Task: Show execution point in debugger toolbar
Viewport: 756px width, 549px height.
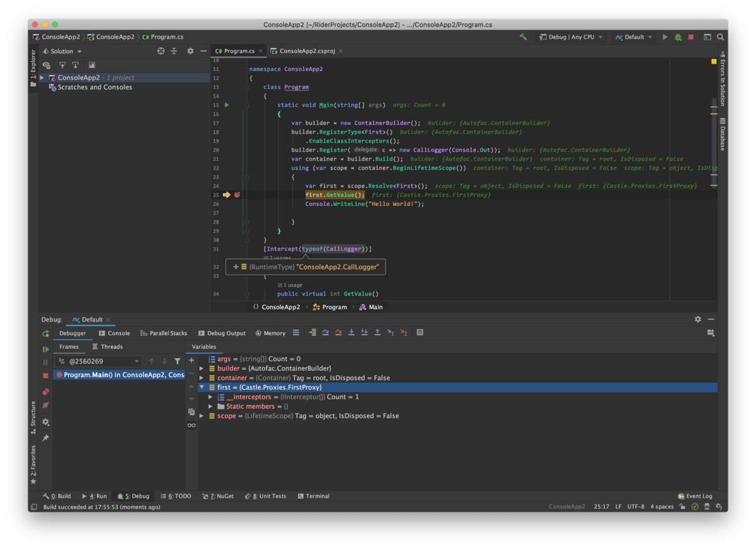Action: (x=312, y=332)
